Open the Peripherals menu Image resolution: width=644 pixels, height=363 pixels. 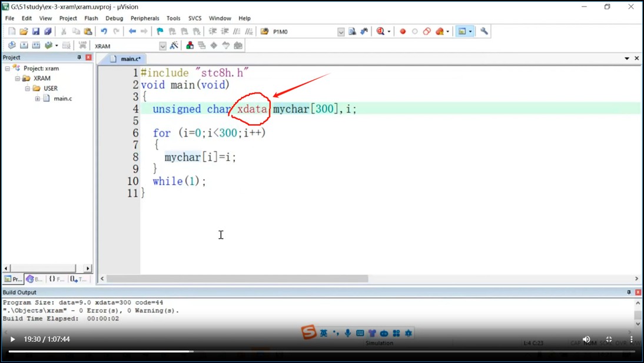click(144, 18)
